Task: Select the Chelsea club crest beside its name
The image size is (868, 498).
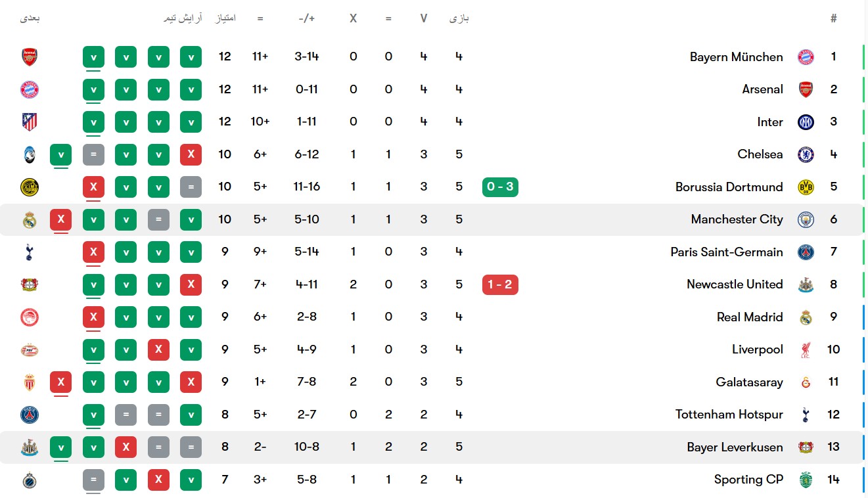Action: click(x=806, y=154)
